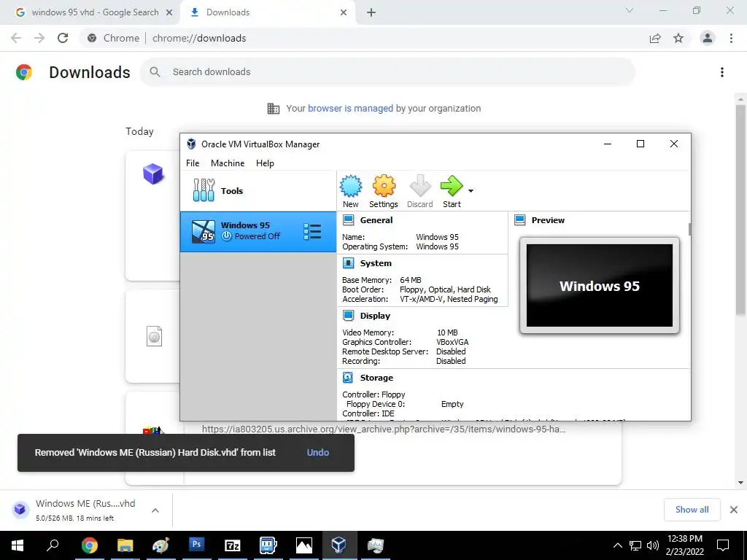Open a new Chrome tab
This screenshot has width=747, height=560.
click(x=371, y=12)
